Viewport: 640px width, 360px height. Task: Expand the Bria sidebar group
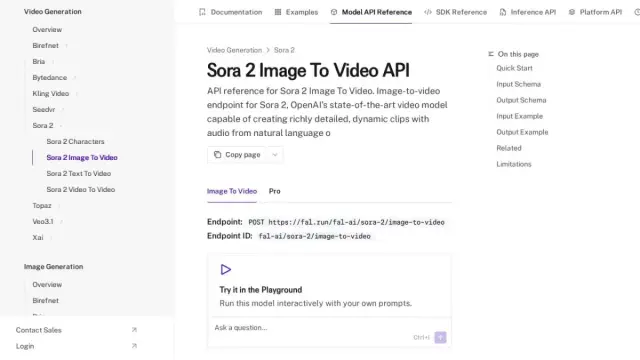pyautogui.click(x=53, y=62)
